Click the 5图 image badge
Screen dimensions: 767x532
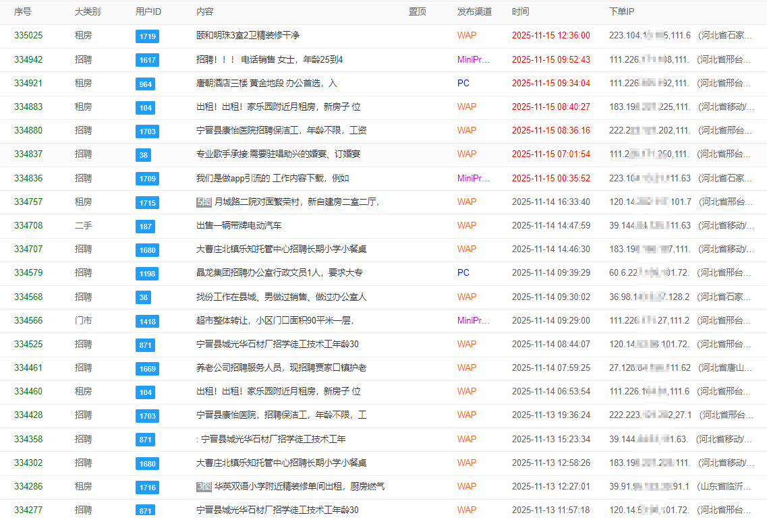[204, 202]
